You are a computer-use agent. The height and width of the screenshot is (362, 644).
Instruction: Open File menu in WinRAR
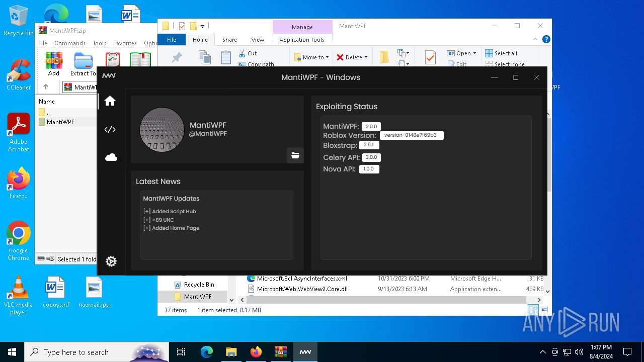pyautogui.click(x=43, y=43)
